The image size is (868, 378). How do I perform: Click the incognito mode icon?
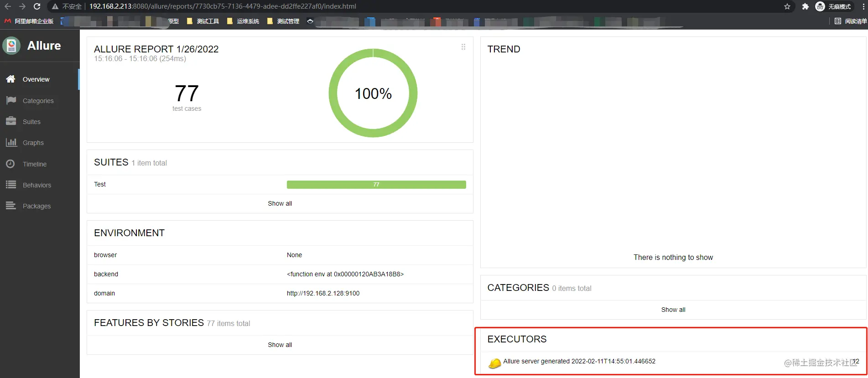pos(820,6)
